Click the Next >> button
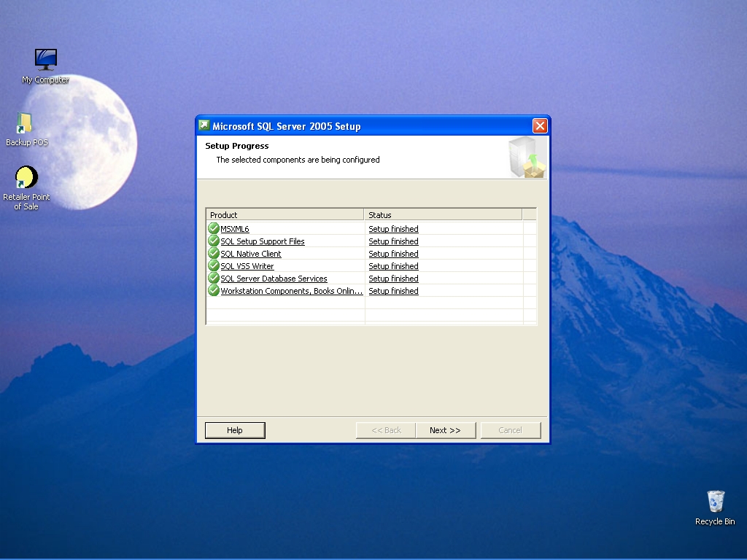 coord(445,430)
